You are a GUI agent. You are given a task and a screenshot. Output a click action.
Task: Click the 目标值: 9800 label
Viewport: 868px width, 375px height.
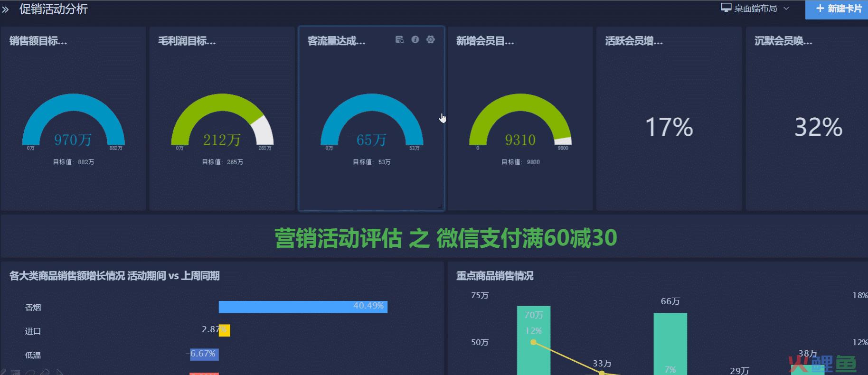[521, 162]
